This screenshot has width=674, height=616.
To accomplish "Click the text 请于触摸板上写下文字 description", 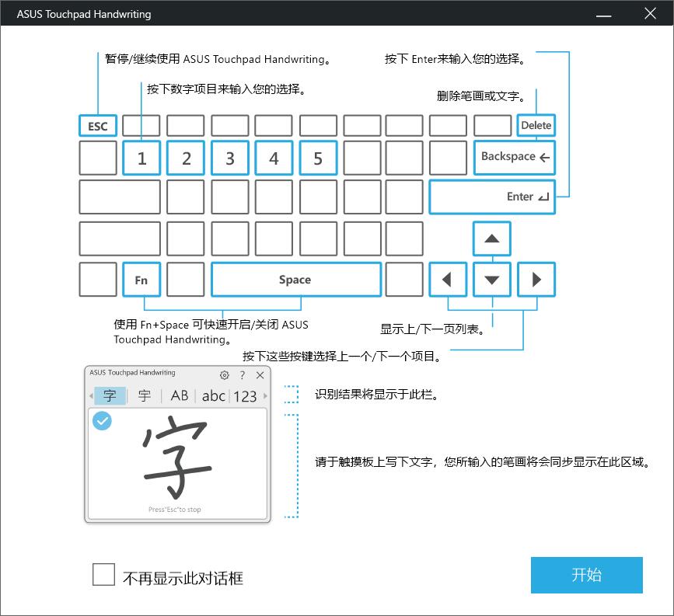I will coord(483,461).
